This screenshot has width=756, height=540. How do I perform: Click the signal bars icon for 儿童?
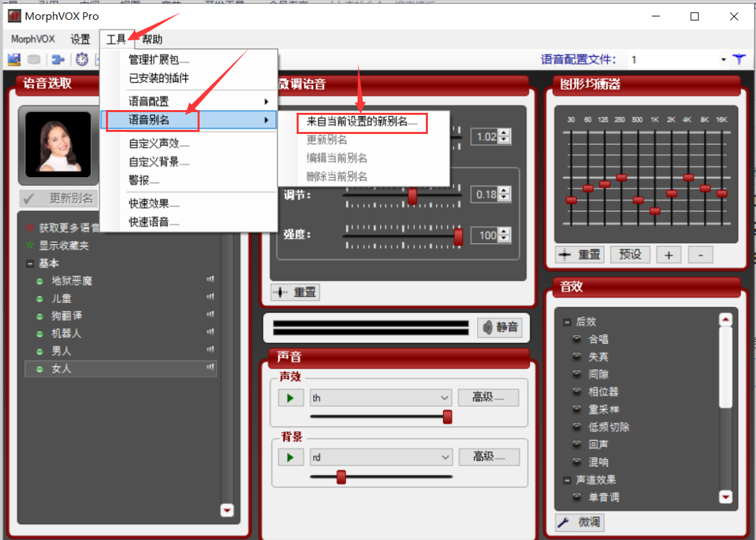[211, 297]
